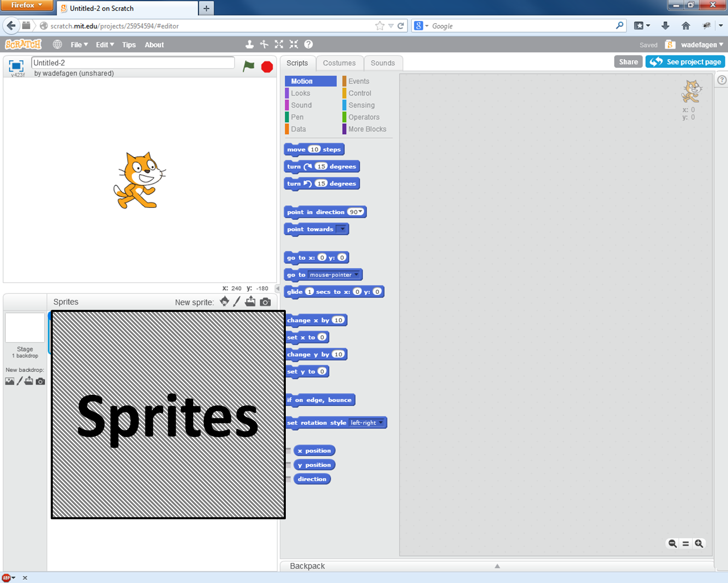This screenshot has width=728, height=583.
Task: Take new sprite photo with camera icon
Action: (265, 302)
